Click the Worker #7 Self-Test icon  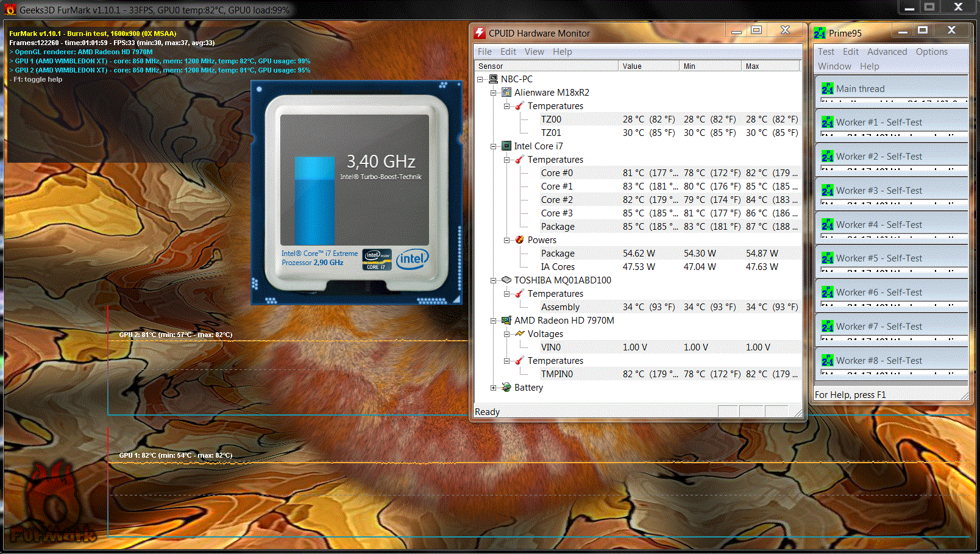827,327
